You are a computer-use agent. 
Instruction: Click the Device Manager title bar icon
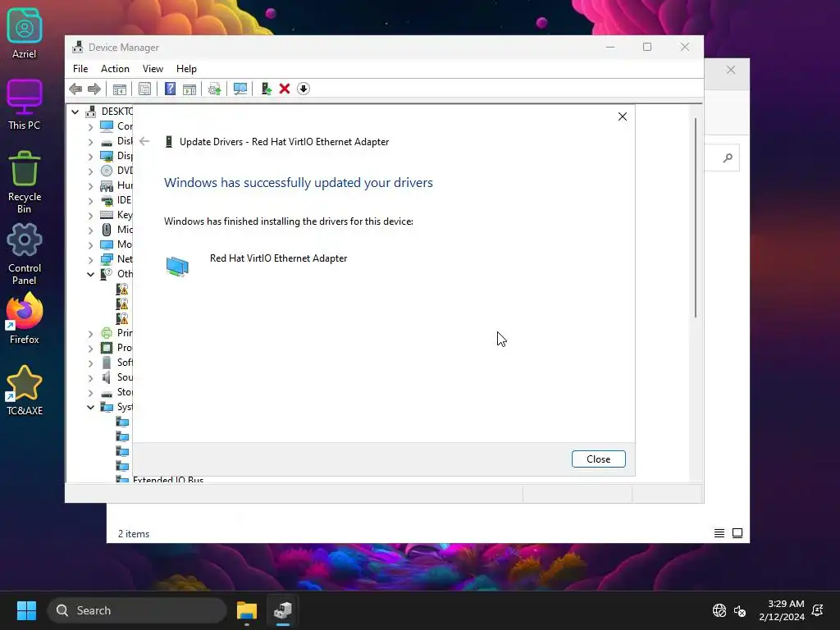tap(78, 47)
